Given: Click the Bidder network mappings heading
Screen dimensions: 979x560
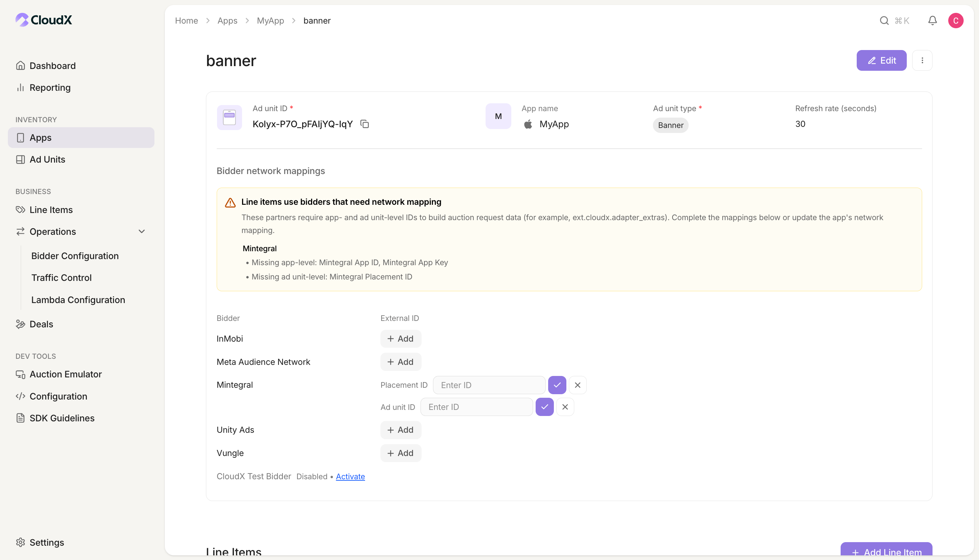Looking at the screenshot, I should click(x=271, y=171).
